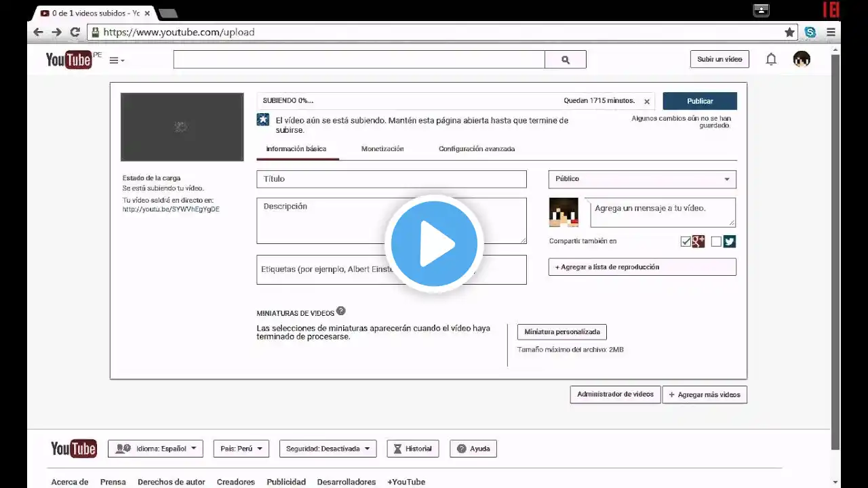This screenshot has height=488, width=868.
Task: Bookmark the page with the star icon
Action: point(789,32)
